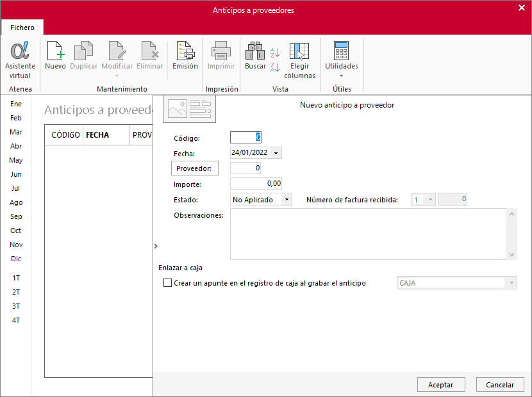Filter by month Oct
The width and height of the screenshot is (532, 397).
point(16,231)
